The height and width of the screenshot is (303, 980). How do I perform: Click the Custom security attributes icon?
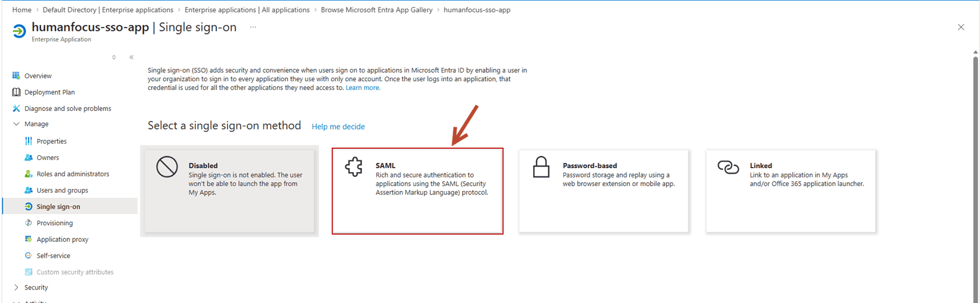(29, 271)
